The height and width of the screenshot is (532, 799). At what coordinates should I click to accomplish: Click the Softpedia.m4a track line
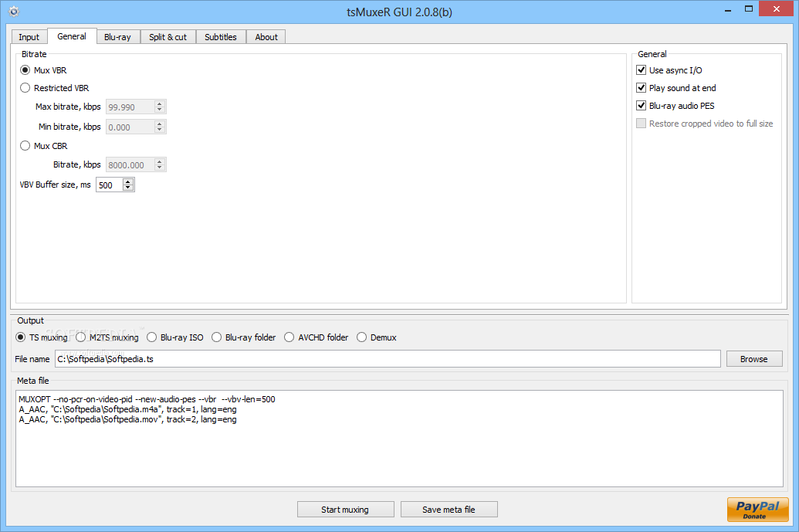pyautogui.click(x=127, y=409)
